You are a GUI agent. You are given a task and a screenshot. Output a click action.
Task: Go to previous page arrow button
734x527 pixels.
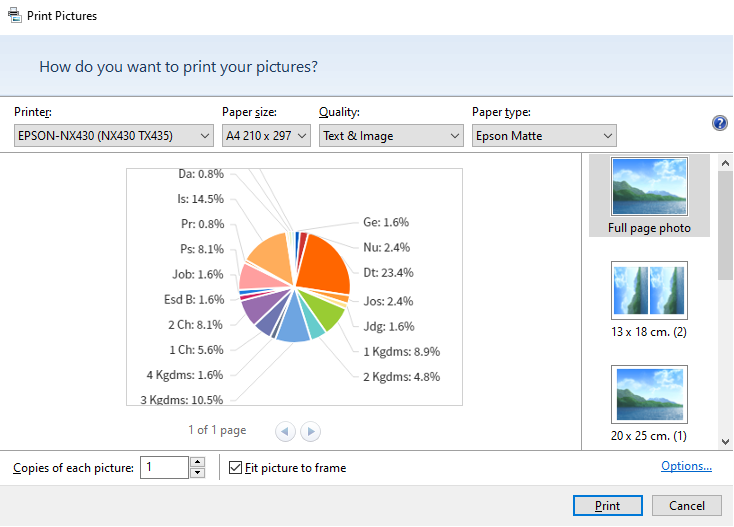click(x=285, y=431)
